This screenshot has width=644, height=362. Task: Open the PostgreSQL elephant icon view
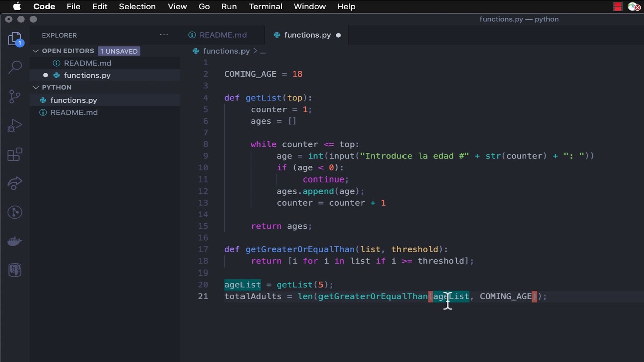pos(15,270)
